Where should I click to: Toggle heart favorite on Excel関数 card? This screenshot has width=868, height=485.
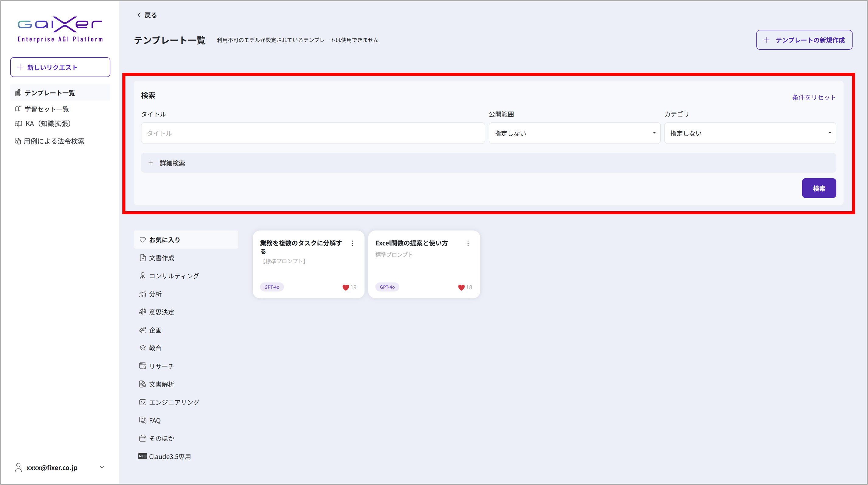coord(461,287)
